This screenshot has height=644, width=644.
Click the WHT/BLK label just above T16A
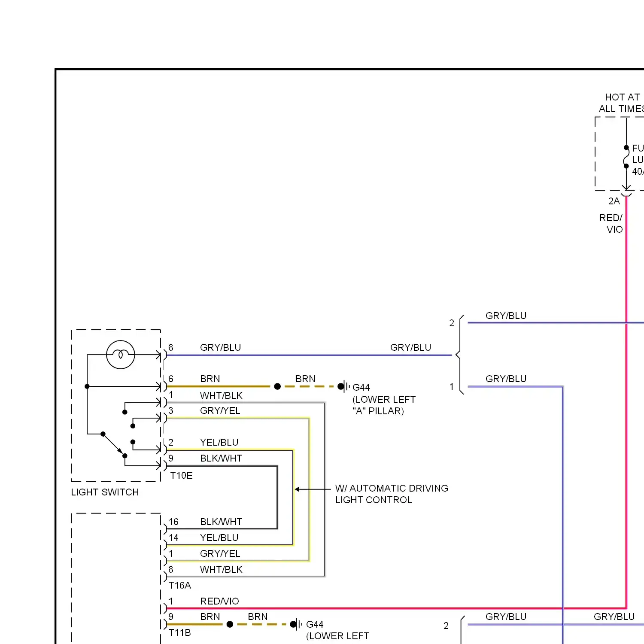[221, 569]
